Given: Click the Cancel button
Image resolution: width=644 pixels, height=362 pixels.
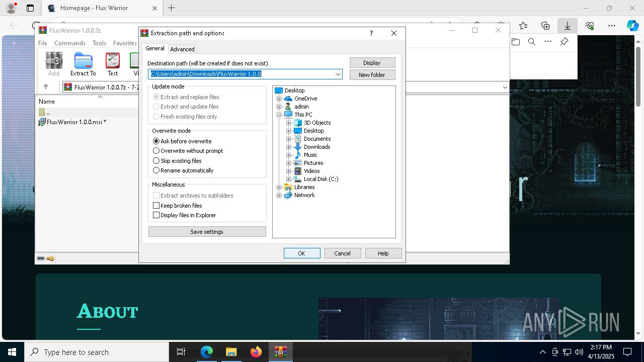Looking at the screenshot, I should pos(343,253).
